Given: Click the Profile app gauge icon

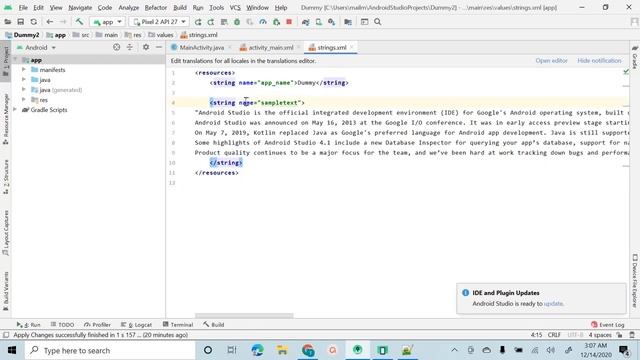Looking at the screenshot, I should [x=263, y=22].
